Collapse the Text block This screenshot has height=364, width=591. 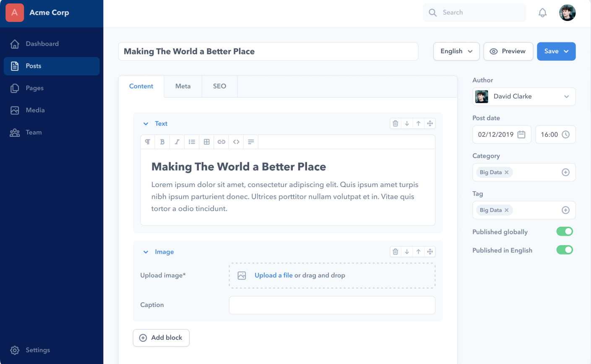pyautogui.click(x=146, y=124)
